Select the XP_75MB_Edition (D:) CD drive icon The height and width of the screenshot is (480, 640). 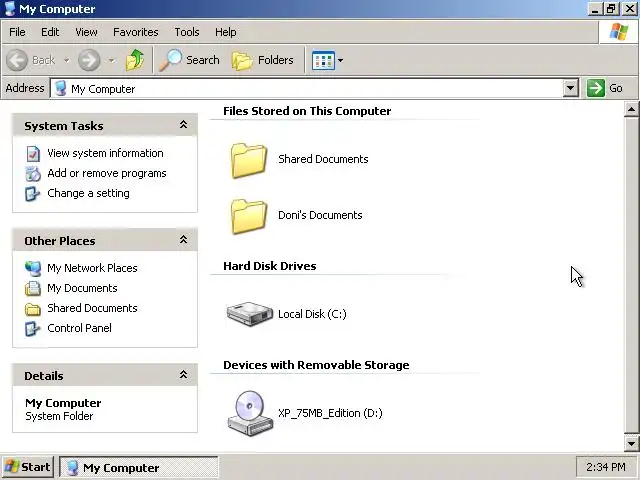click(250, 413)
